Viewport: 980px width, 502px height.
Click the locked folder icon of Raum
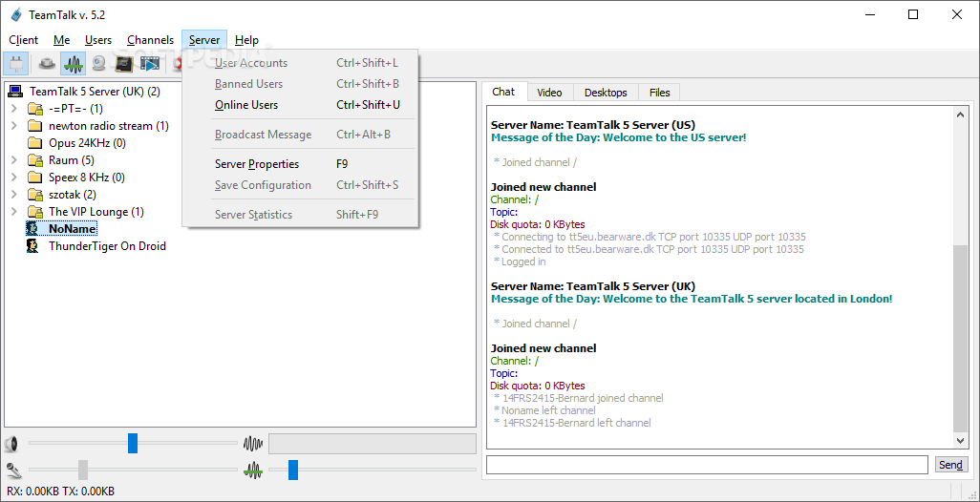pyautogui.click(x=35, y=160)
